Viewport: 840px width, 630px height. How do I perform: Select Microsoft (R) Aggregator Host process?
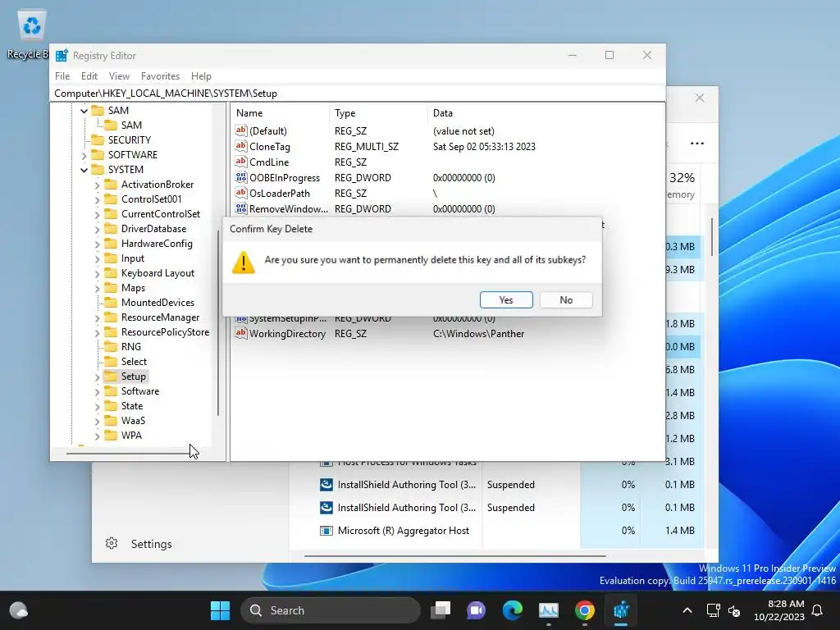(403, 531)
